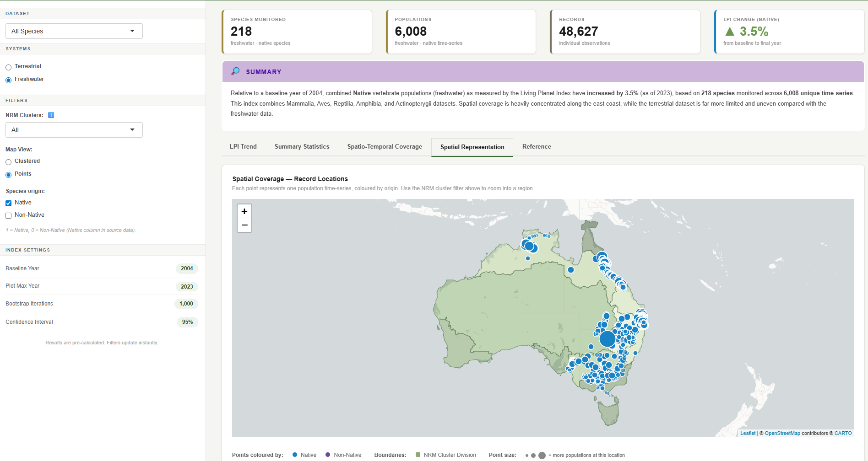Screen dimensions: 868x461
Task: Select the Terrestrial system option
Action: point(9,68)
